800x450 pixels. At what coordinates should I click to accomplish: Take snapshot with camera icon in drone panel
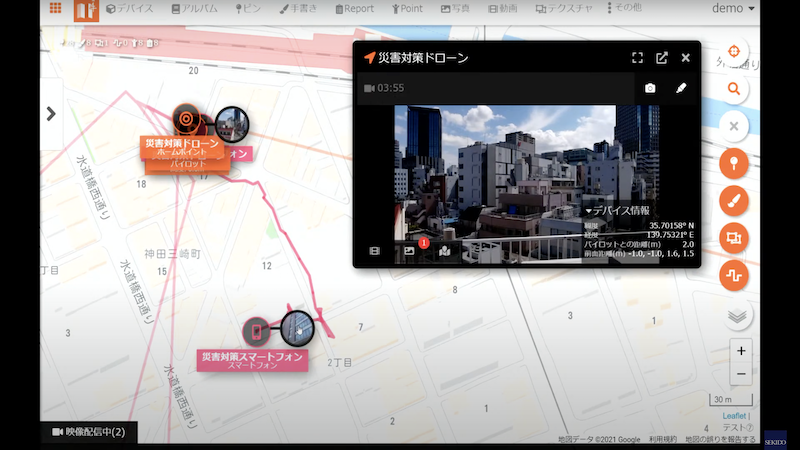click(650, 88)
